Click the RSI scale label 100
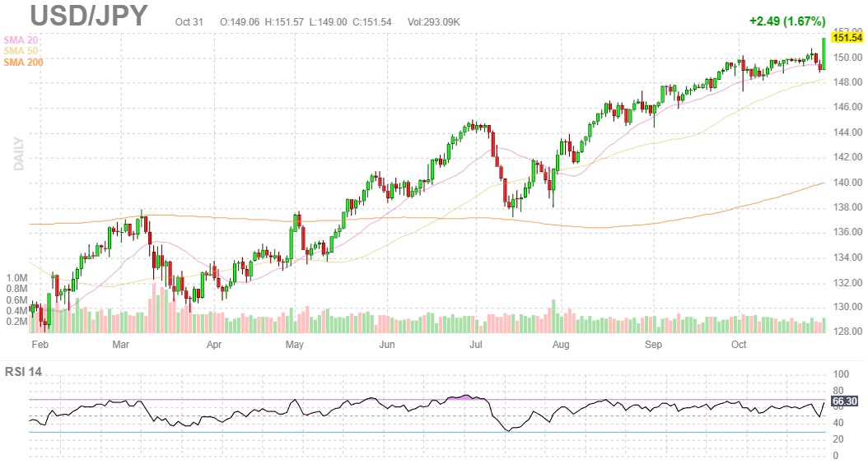Screen dimensions: 868x464 pyautogui.click(x=840, y=375)
